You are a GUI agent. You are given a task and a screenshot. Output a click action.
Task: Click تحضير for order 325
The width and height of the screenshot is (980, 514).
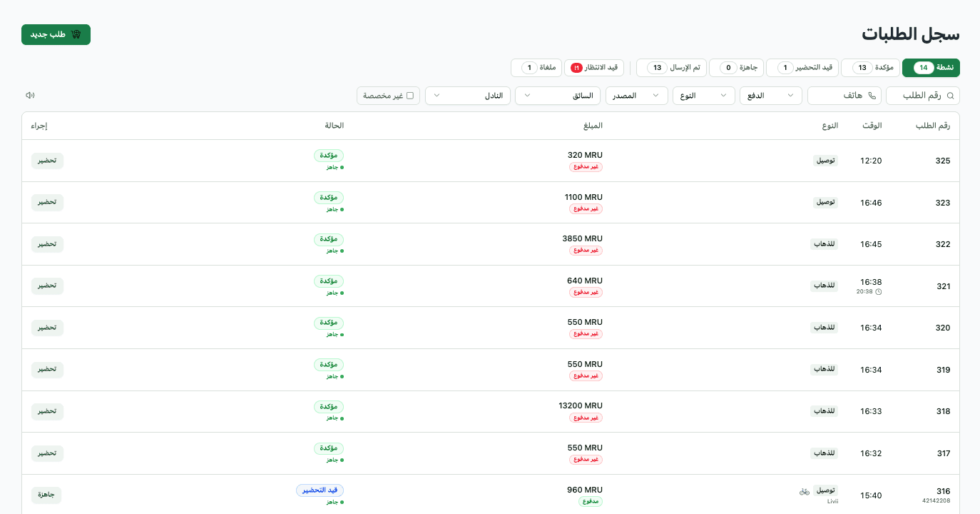click(47, 161)
